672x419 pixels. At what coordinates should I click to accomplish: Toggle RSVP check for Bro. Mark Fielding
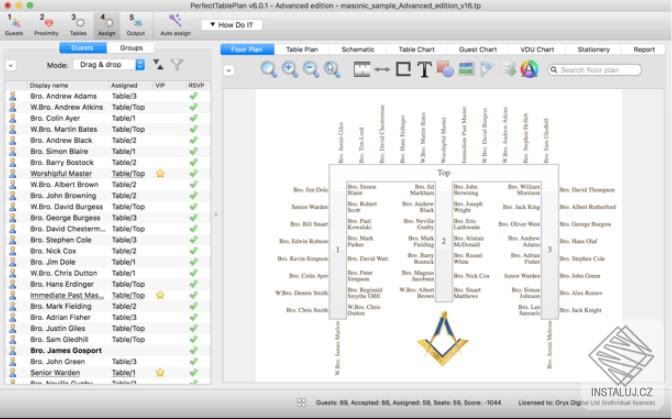194,306
